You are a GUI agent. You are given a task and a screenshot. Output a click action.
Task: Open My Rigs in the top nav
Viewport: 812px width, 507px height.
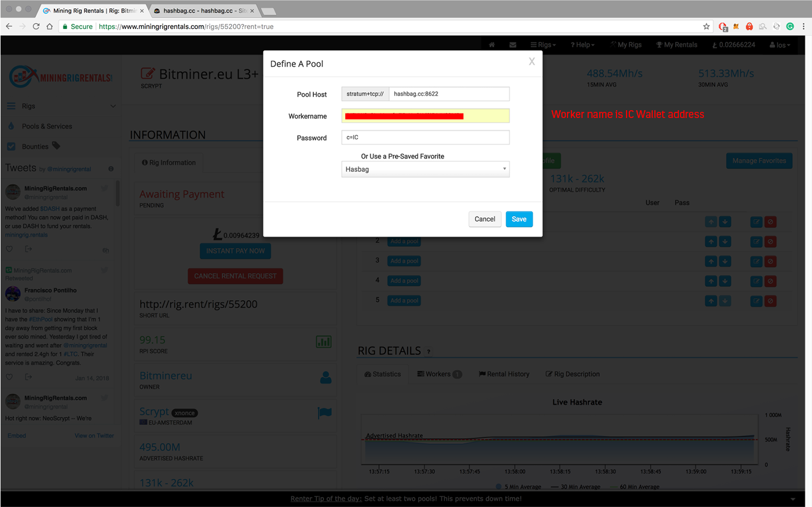626,45
